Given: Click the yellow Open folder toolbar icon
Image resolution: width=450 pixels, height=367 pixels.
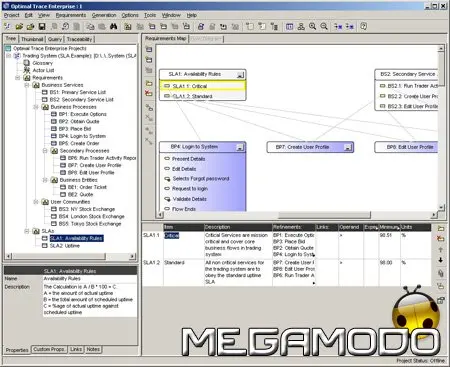Looking at the screenshot, I should [x=19, y=27].
